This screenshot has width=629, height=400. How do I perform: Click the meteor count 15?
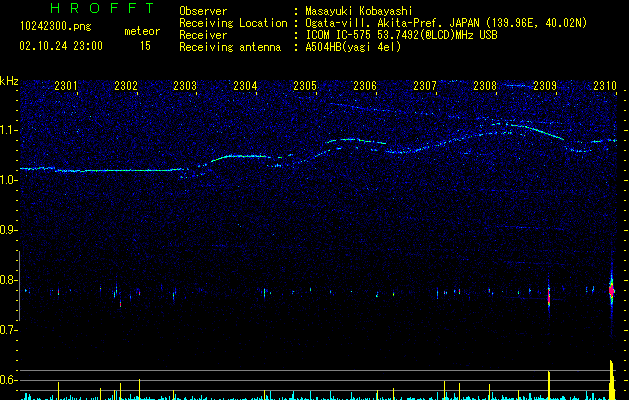click(x=145, y=46)
